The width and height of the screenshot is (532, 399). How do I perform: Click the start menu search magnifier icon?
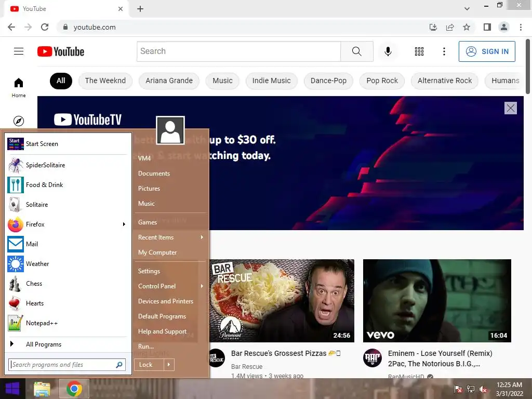coord(119,365)
